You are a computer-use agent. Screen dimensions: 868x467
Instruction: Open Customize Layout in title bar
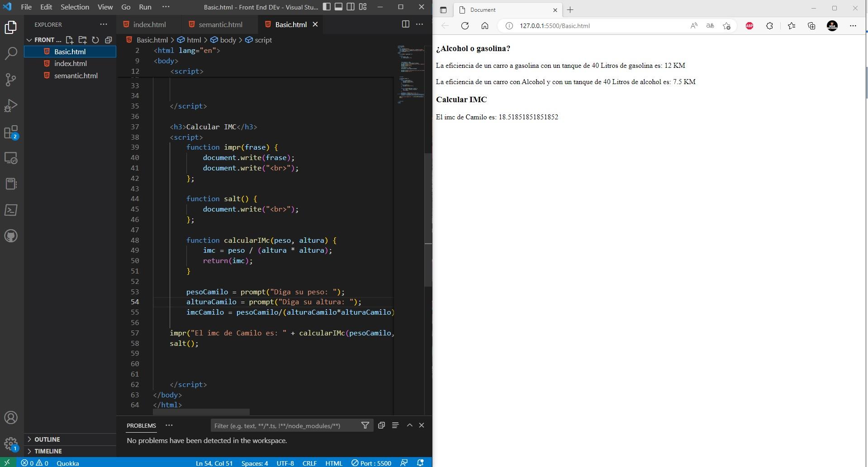[363, 7]
